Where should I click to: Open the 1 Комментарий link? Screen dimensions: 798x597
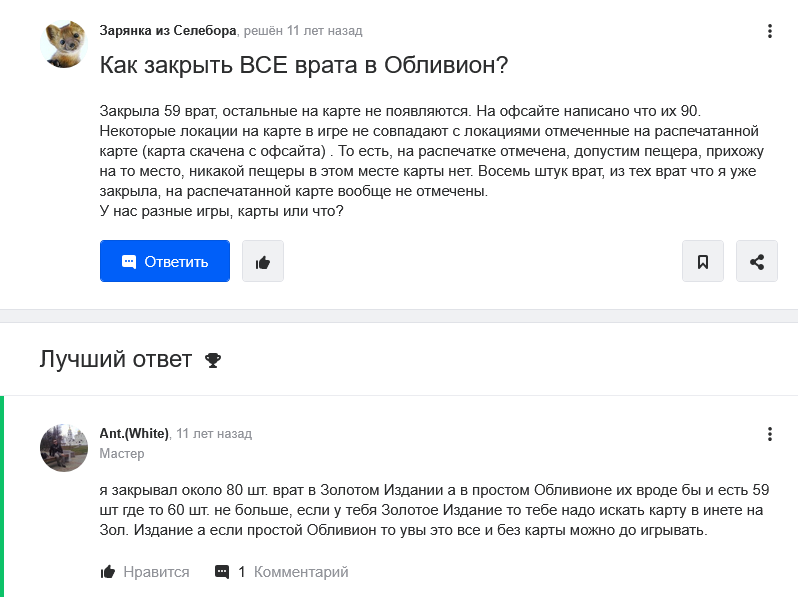pyautogui.click(x=293, y=572)
